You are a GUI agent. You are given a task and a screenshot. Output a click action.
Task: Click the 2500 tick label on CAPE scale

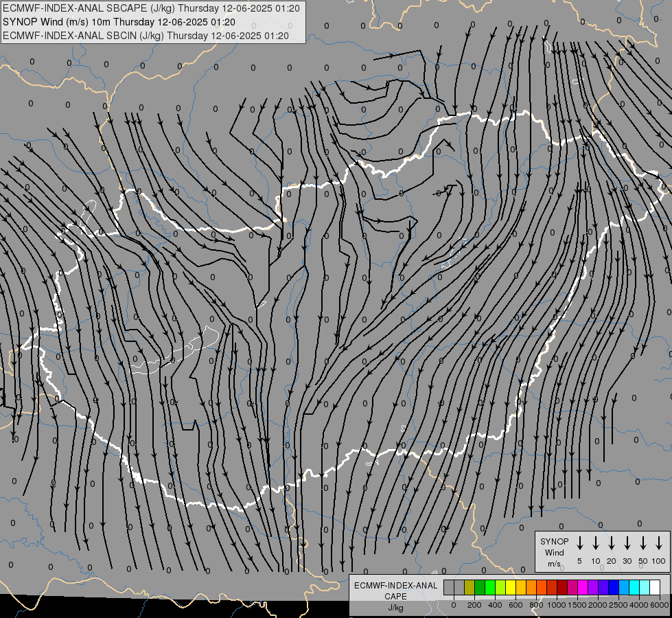coord(618,605)
